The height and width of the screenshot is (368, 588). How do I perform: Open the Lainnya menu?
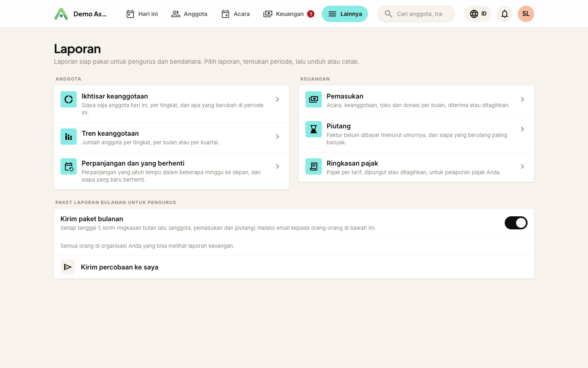tap(345, 14)
